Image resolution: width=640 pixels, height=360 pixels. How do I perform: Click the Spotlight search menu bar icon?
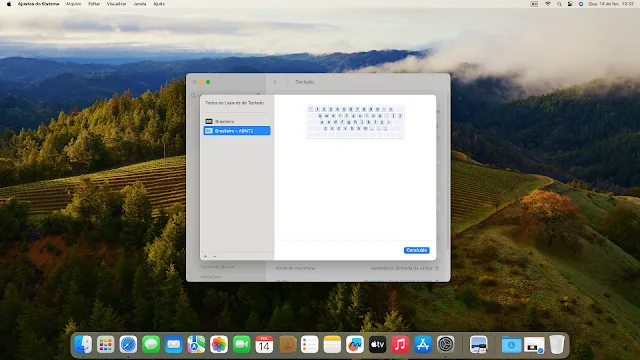559,4
